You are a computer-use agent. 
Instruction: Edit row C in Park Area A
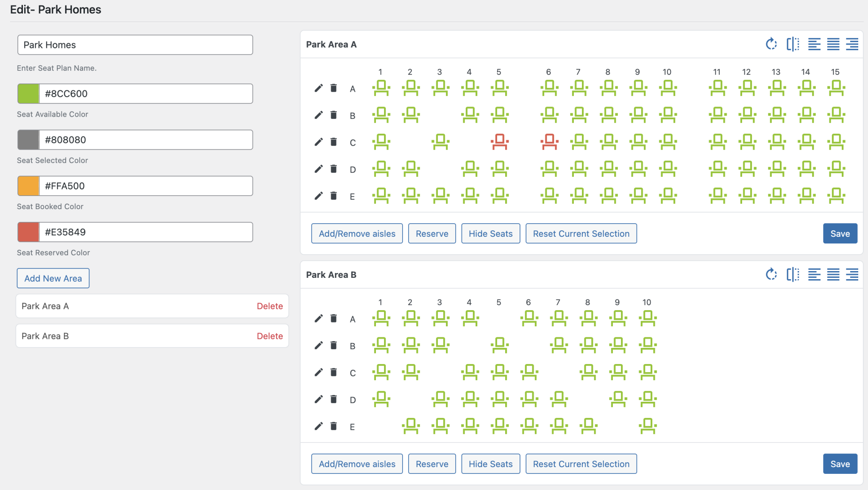coord(318,142)
